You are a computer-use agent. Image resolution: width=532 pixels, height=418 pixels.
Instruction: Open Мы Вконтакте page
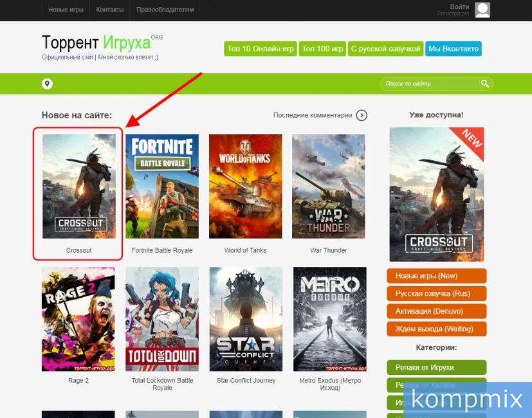(x=454, y=48)
